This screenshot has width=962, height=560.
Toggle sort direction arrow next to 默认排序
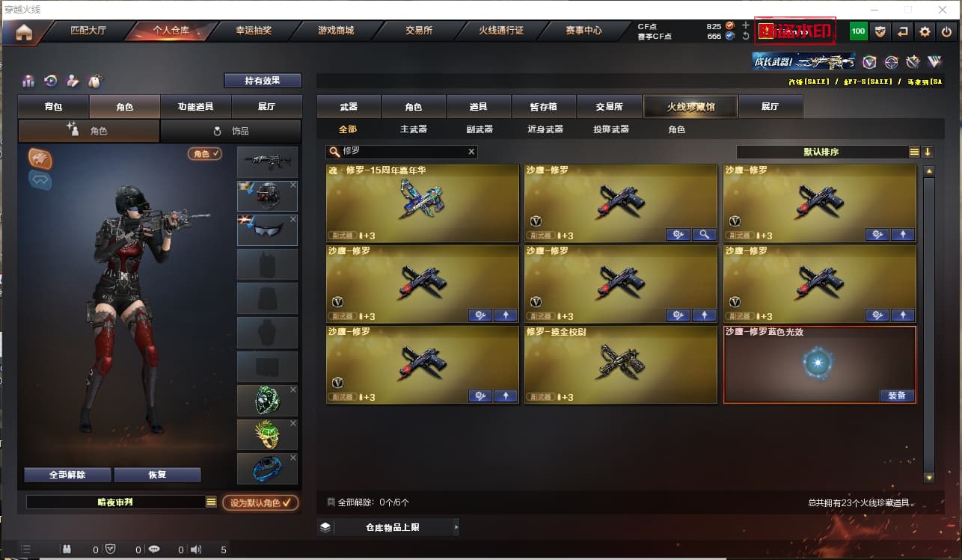click(x=928, y=152)
